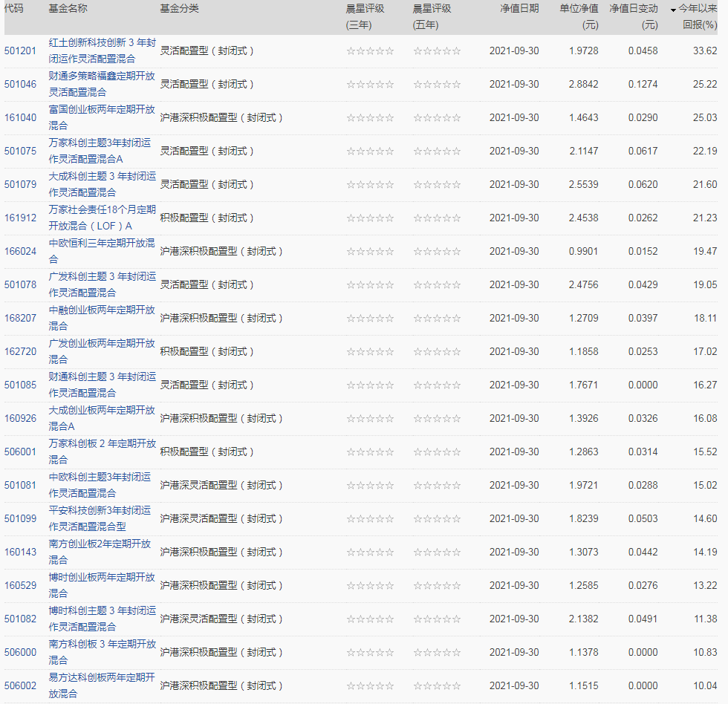Select daily change value 0.1274

point(643,85)
